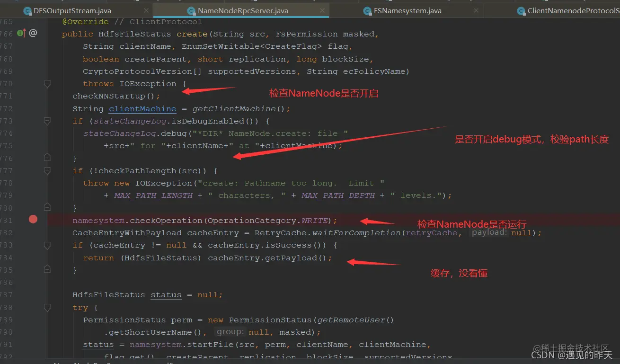The image size is (620, 364).
Task: Collapse the if cacheEntry != null block
Action: 47,245
